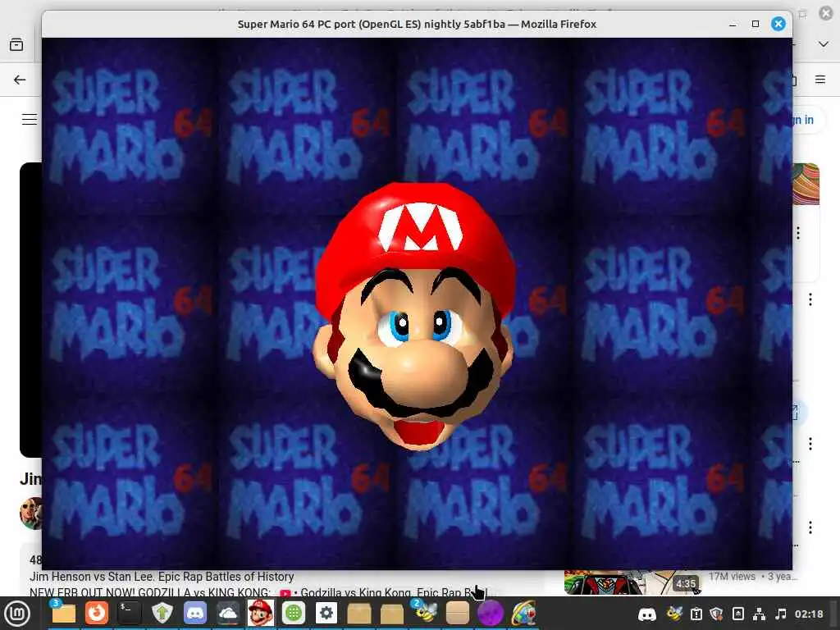The image size is (840, 630).
Task: Click the cloud app icon in taskbar
Action: point(228,613)
